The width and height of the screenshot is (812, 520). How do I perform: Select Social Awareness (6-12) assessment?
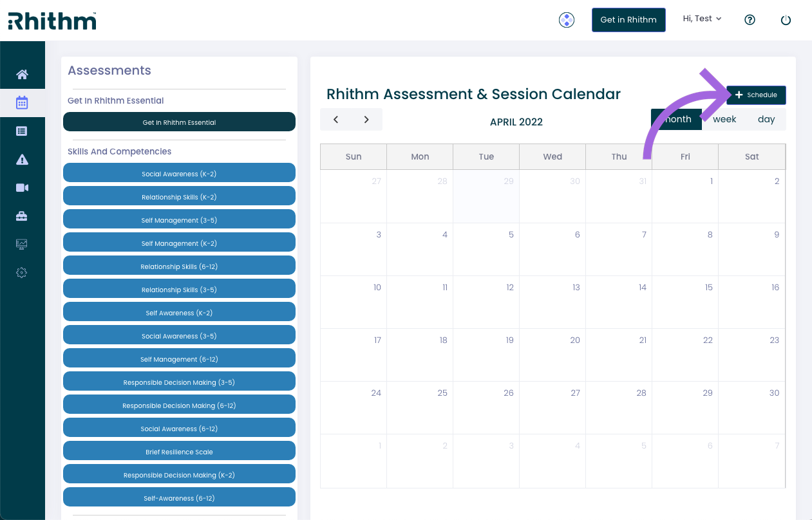tap(179, 429)
